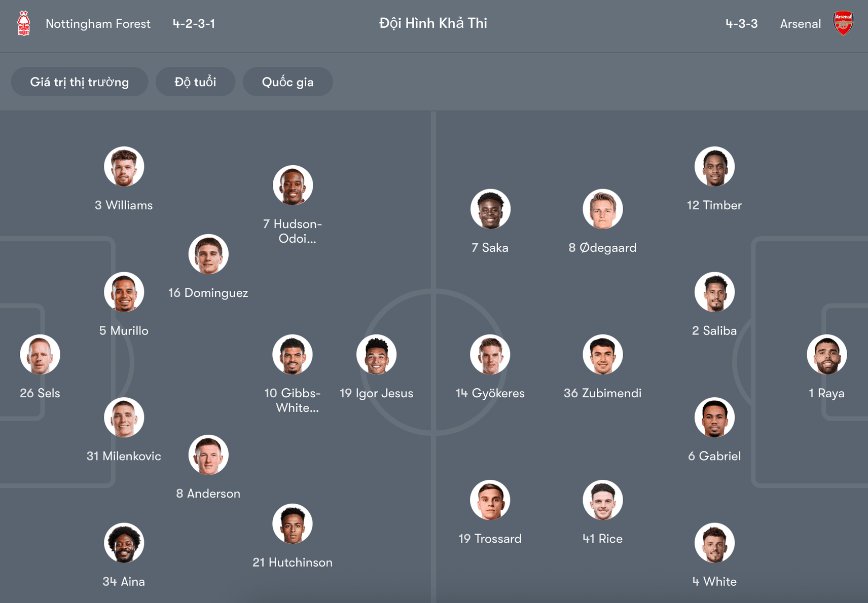Toggle the Quốc gia display option
The height and width of the screenshot is (603, 868).
tap(287, 82)
